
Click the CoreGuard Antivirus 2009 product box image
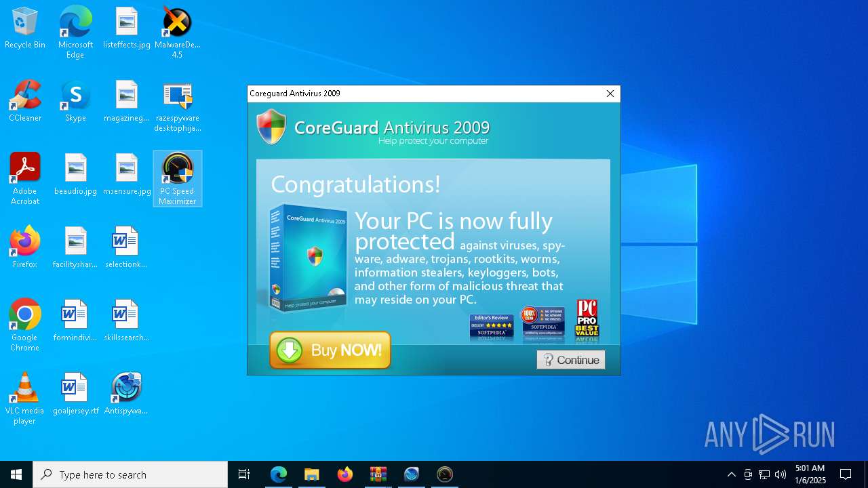pyautogui.click(x=308, y=259)
